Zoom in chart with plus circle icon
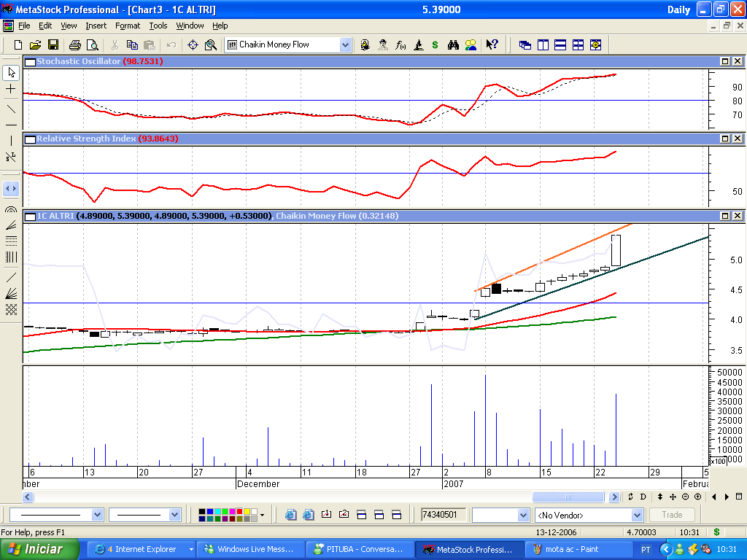The width and height of the screenshot is (747, 560). (697, 497)
